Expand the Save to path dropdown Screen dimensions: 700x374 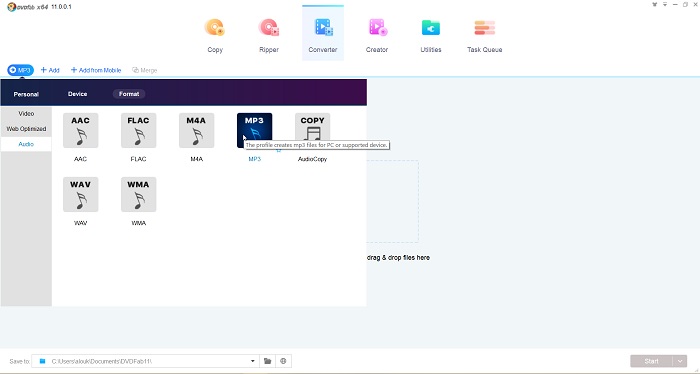[252, 361]
